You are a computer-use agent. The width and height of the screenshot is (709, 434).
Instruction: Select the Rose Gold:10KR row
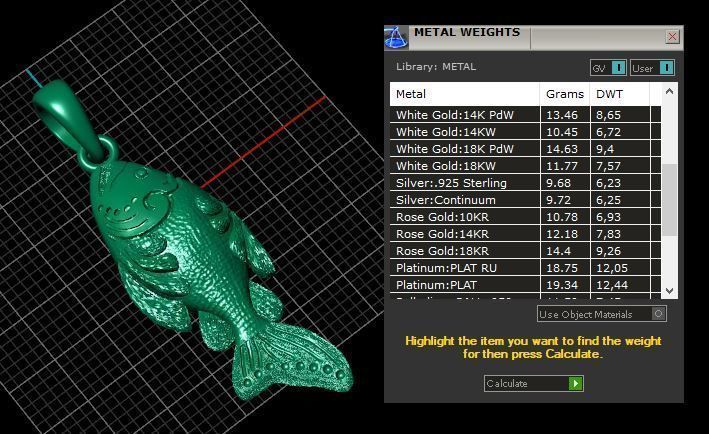click(x=525, y=217)
